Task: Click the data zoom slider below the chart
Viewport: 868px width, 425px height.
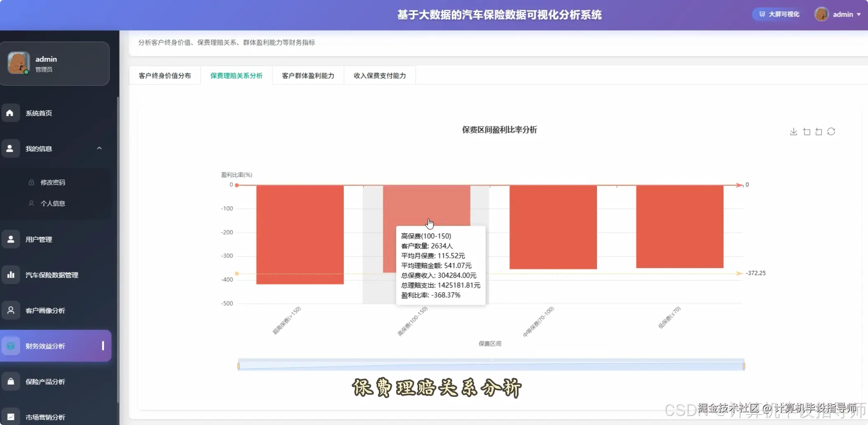Action: (490, 364)
